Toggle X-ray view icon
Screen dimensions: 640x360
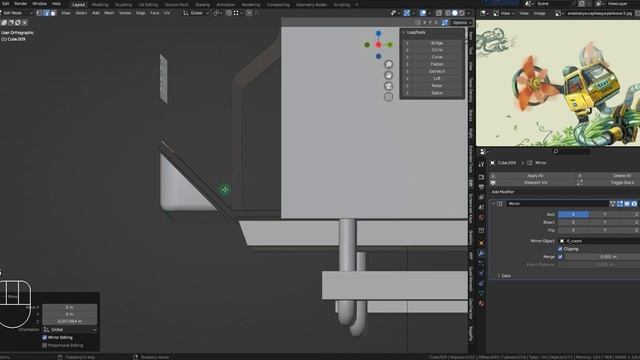coord(439,13)
